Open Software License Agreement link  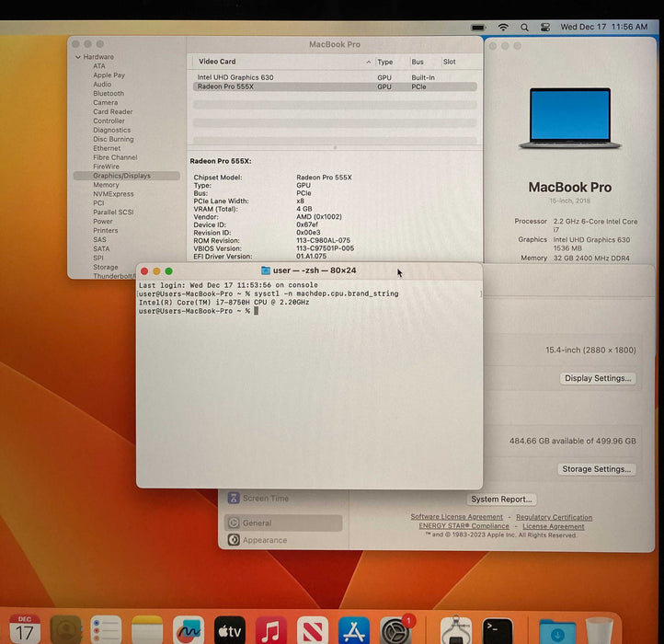click(456, 517)
